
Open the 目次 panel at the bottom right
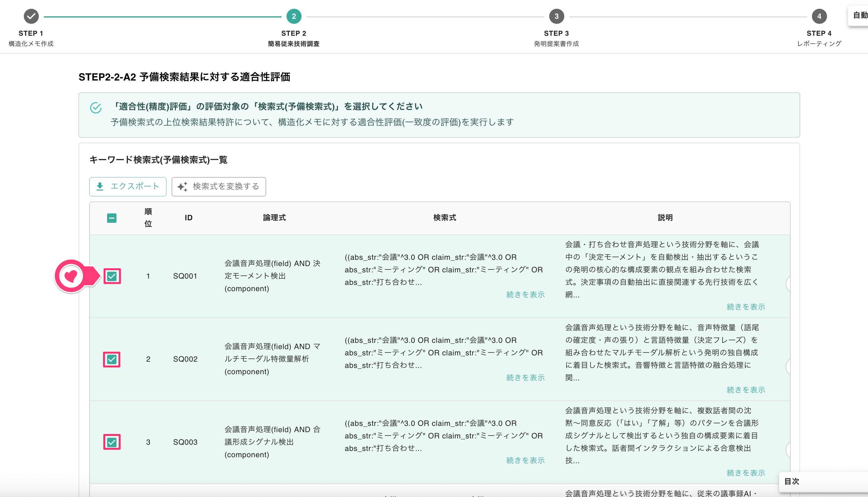(x=823, y=481)
